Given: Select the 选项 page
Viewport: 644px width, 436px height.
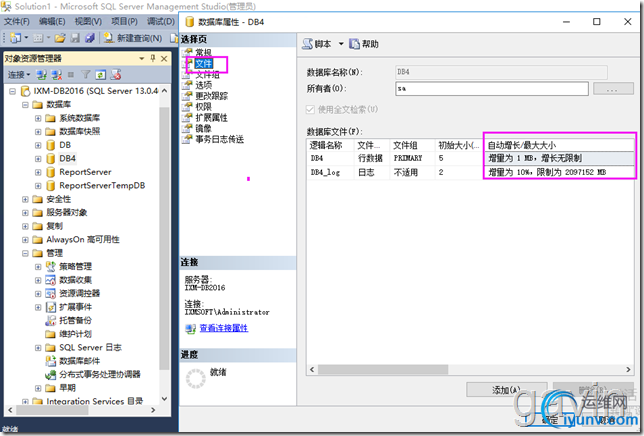Looking at the screenshot, I should [x=203, y=85].
